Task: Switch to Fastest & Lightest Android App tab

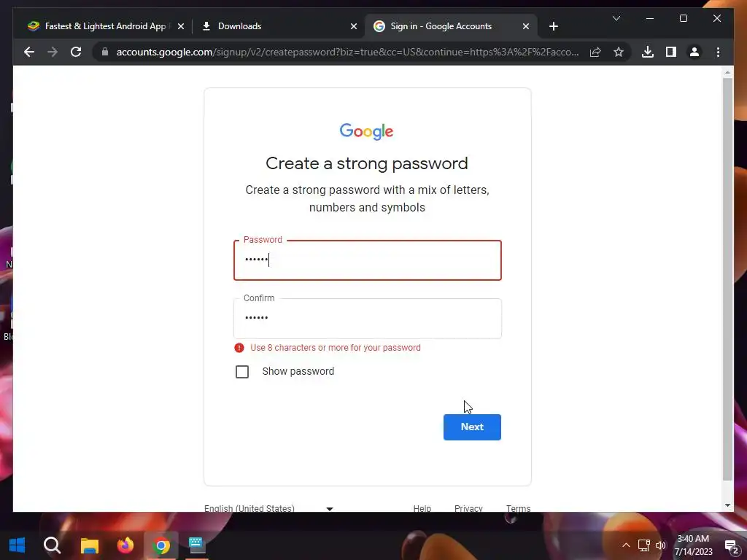Action: coord(105,26)
